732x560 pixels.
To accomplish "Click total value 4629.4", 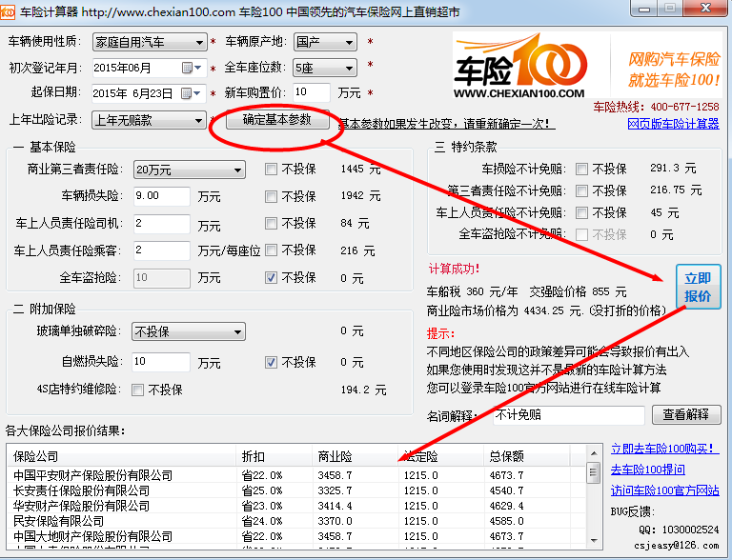I will pyautogui.click(x=506, y=506).
